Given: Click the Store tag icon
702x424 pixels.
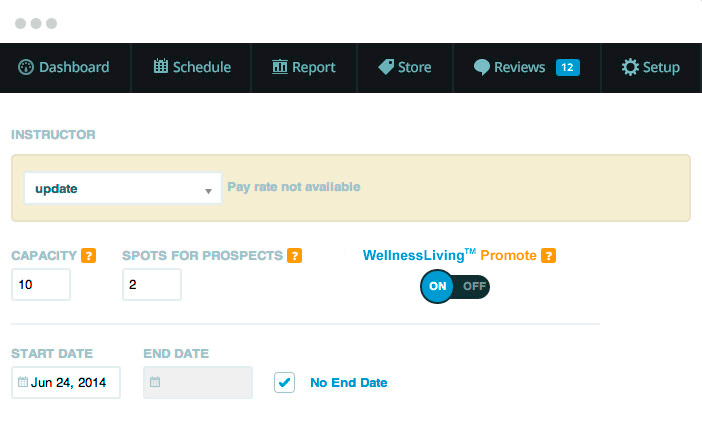Looking at the screenshot, I should [386, 67].
